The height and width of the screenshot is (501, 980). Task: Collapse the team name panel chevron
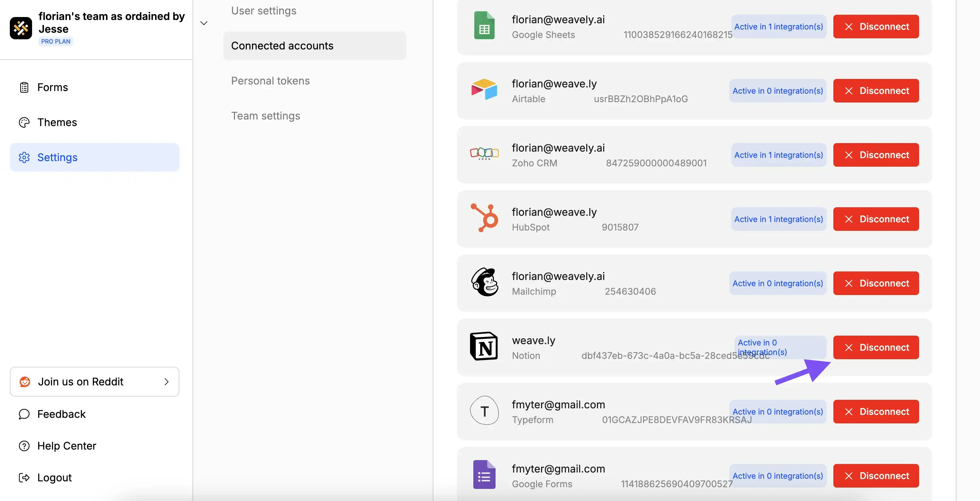(x=204, y=23)
